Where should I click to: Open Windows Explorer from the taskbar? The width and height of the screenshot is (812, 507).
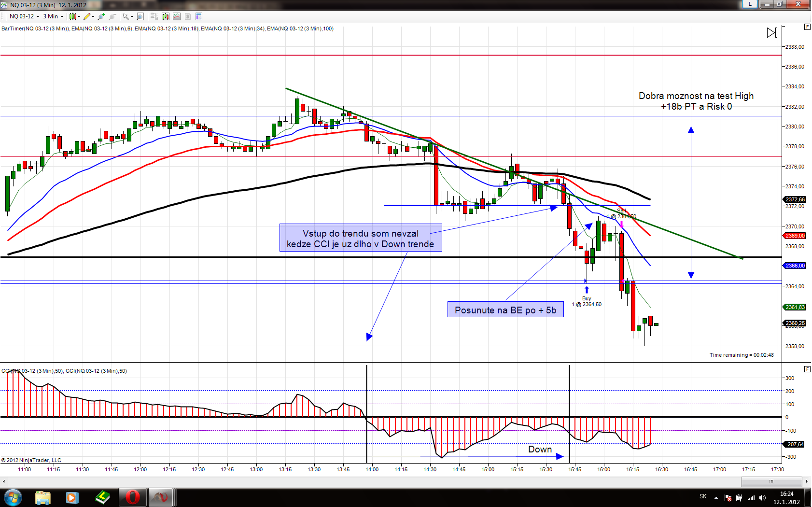coord(43,497)
